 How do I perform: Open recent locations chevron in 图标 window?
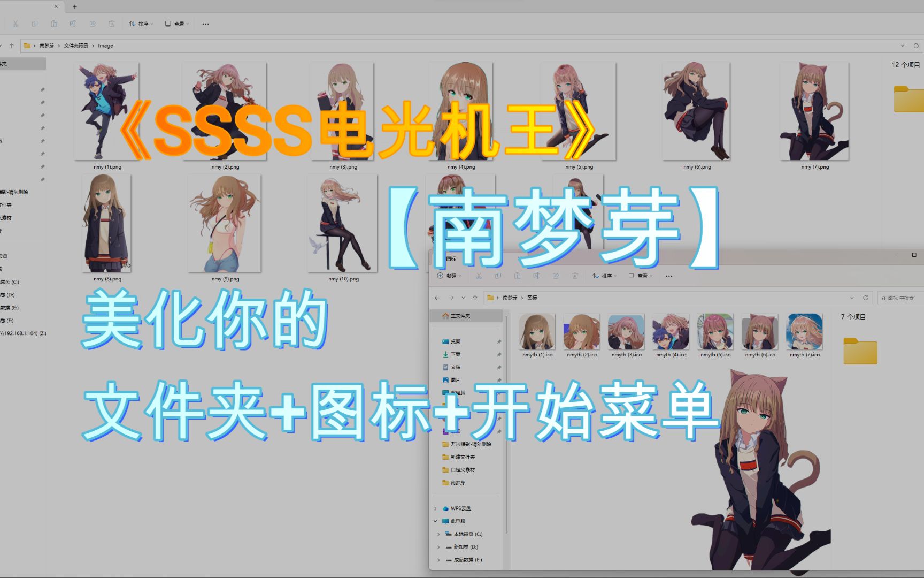[463, 298]
